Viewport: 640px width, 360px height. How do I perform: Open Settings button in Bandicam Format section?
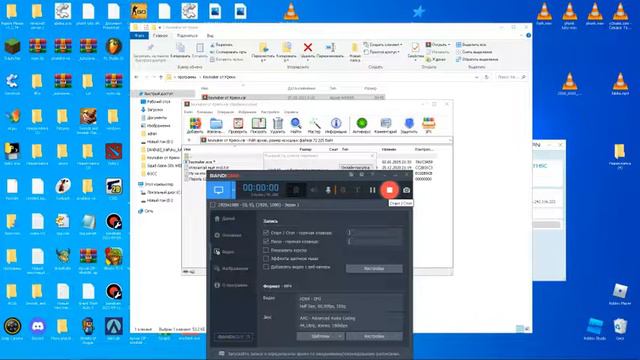[374, 336]
